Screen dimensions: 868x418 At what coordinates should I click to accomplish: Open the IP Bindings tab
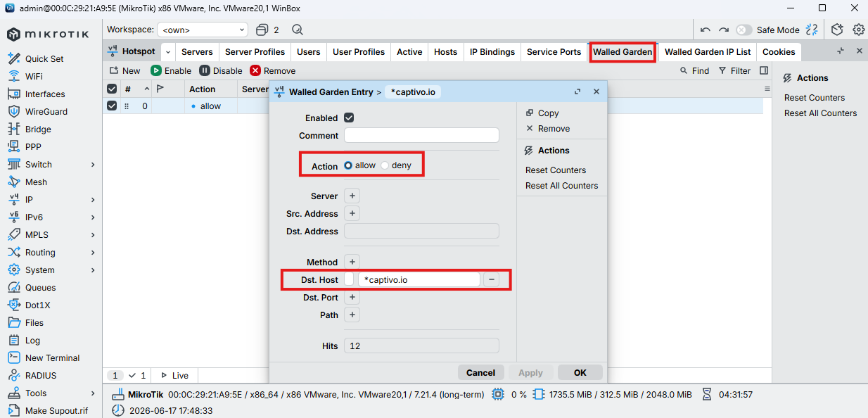(x=492, y=51)
